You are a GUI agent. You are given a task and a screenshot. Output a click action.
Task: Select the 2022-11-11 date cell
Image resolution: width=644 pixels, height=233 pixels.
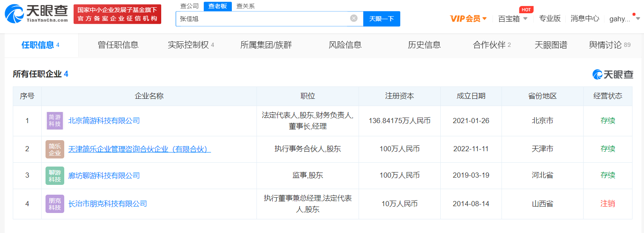point(471,149)
